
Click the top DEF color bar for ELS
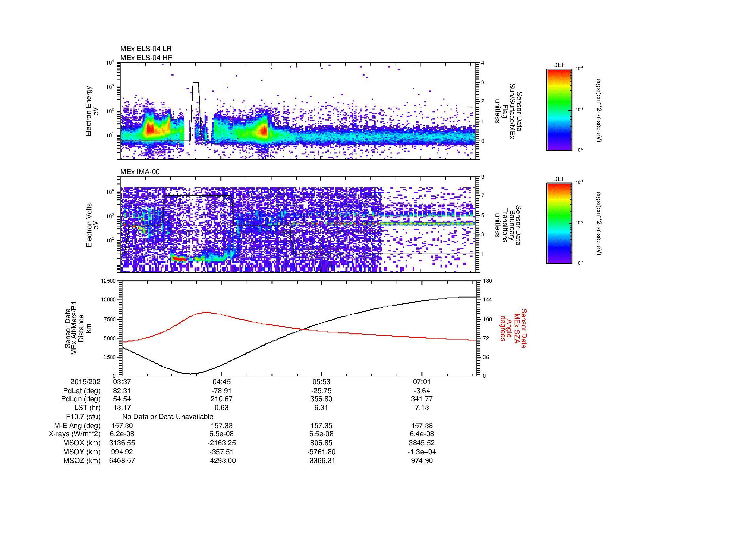559,110
